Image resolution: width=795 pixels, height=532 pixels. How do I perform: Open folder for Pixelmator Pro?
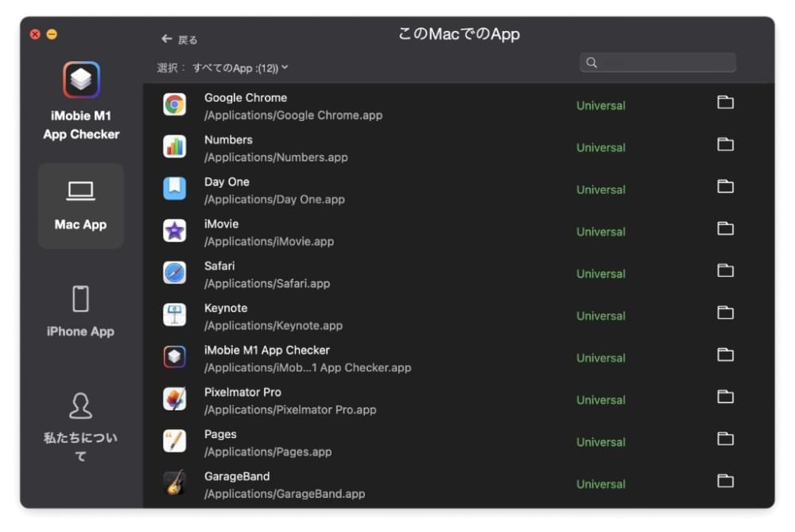(x=725, y=397)
